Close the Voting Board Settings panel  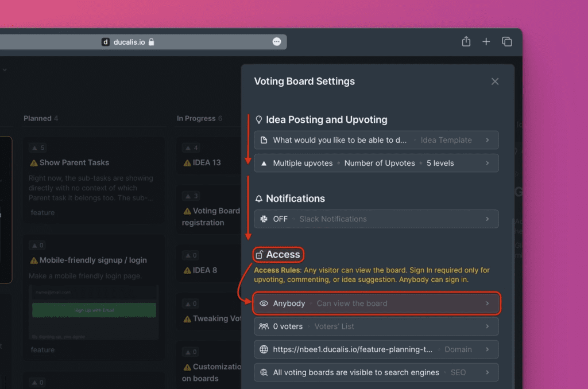(495, 81)
